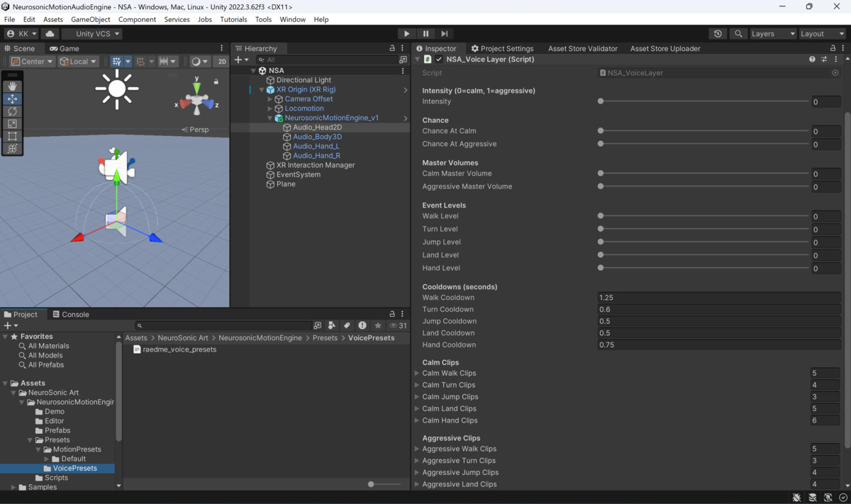
Task: Select the Rotate tool
Action: coord(11,111)
